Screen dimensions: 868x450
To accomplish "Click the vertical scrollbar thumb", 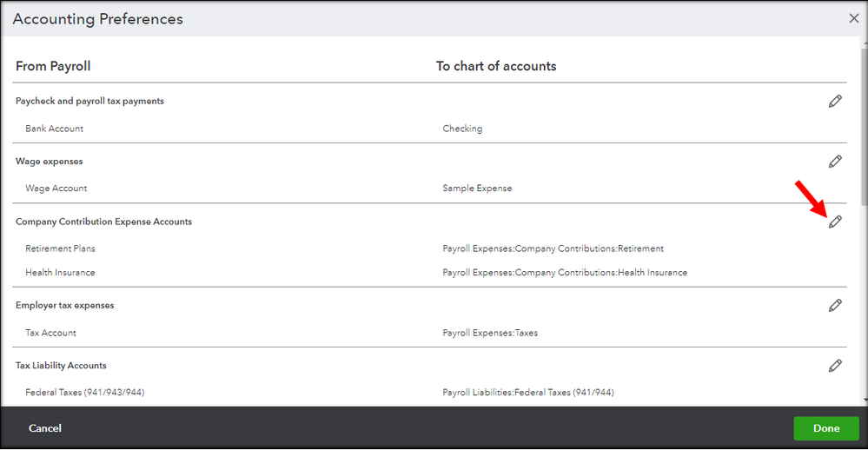I will pos(861,122).
